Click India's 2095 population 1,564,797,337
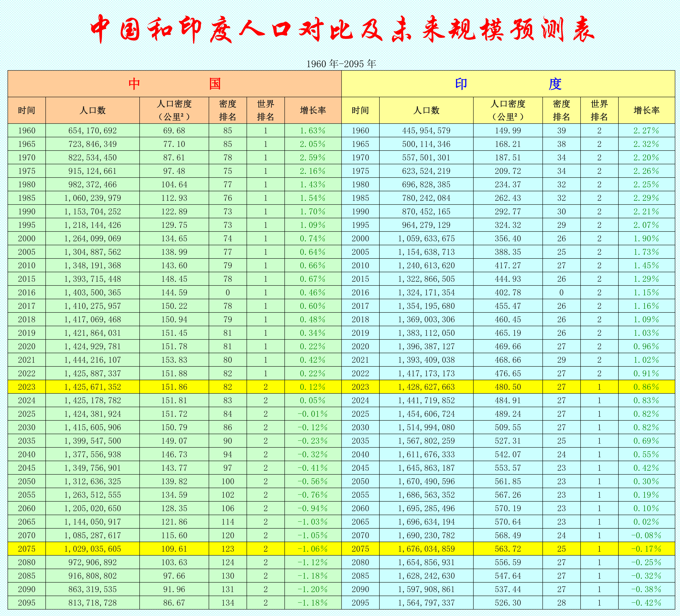This screenshot has height=616, width=680. [426, 603]
